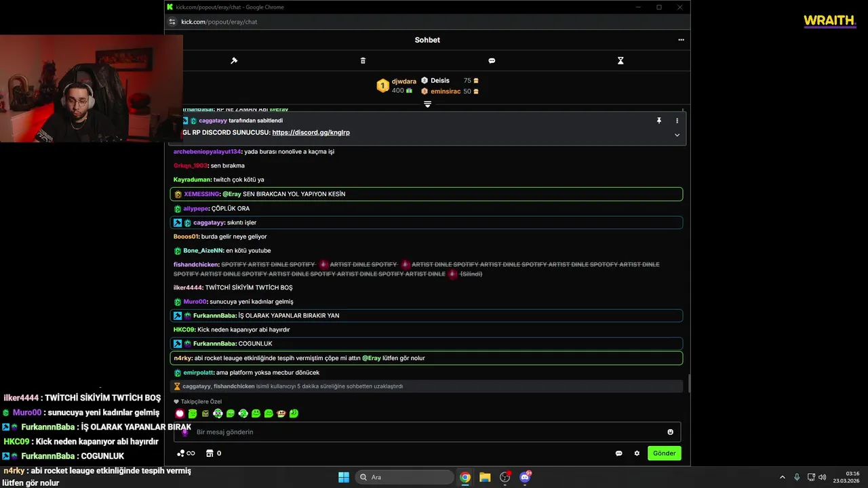Screen dimensions: 868x488
Task: Open the discord.gg/knglrp link
Action: pos(311,133)
